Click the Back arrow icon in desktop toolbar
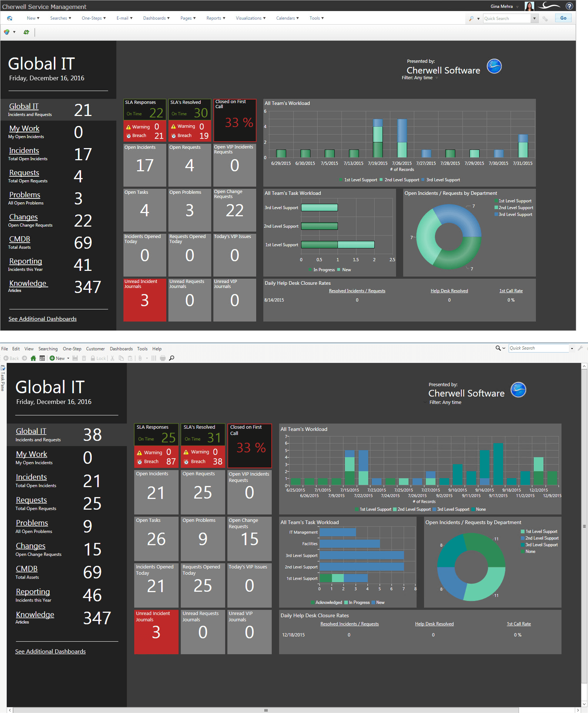The height and width of the screenshot is (713, 588). click(6, 358)
